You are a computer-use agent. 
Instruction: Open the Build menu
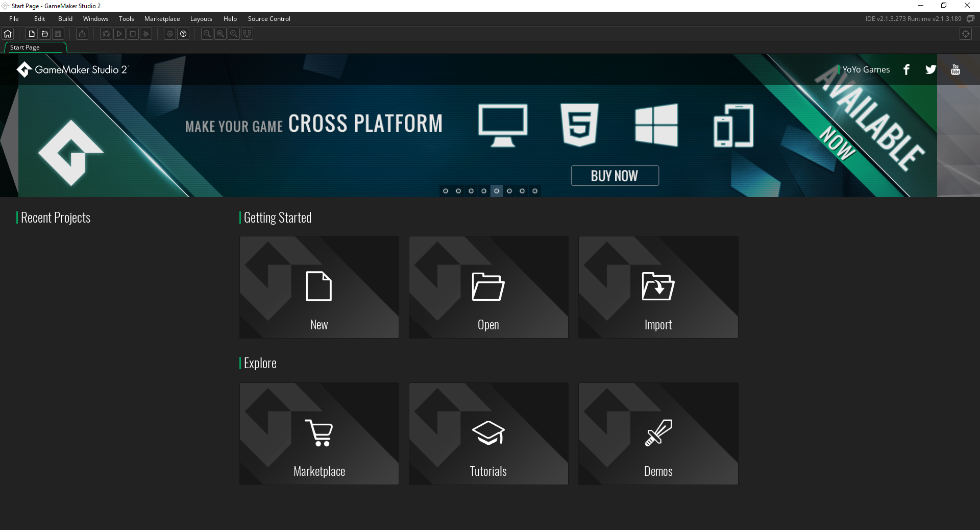[x=65, y=19]
